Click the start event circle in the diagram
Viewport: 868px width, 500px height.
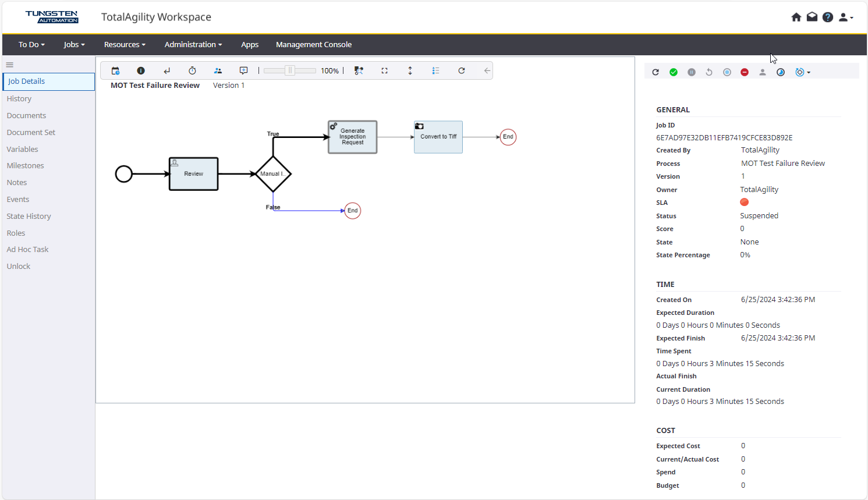coord(124,174)
